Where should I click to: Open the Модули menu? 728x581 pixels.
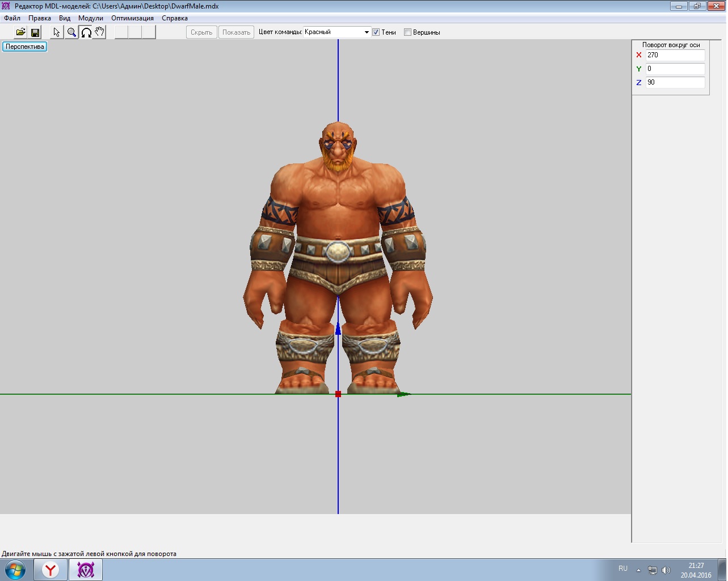(91, 18)
